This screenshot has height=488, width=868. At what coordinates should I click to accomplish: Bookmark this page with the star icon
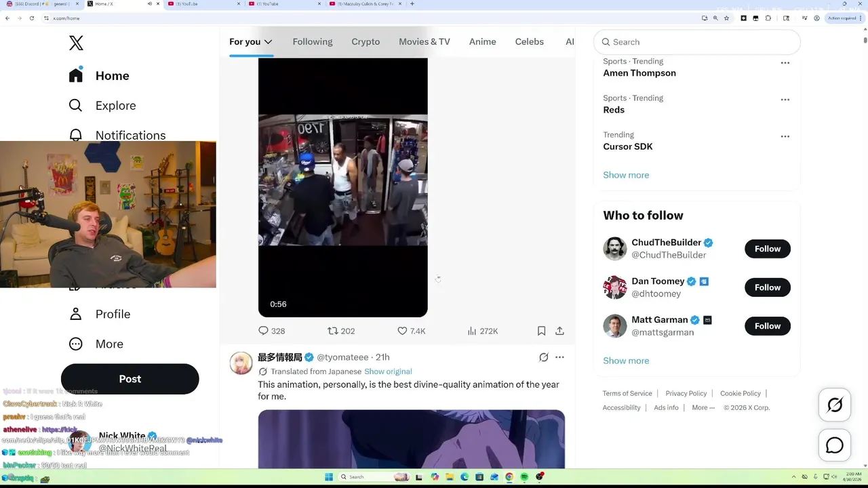(726, 18)
